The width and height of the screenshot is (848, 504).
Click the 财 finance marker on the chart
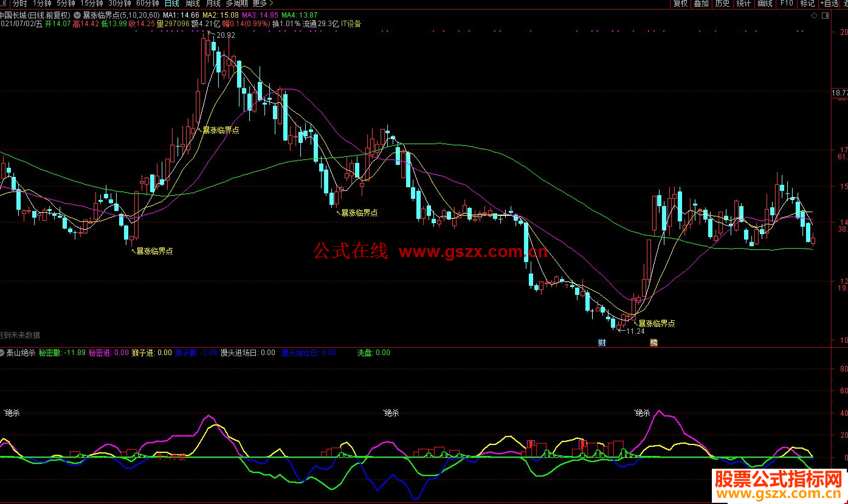pyautogui.click(x=602, y=343)
